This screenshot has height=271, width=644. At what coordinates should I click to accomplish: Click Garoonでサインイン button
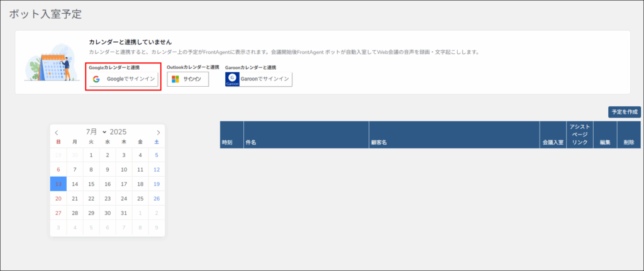tap(258, 79)
